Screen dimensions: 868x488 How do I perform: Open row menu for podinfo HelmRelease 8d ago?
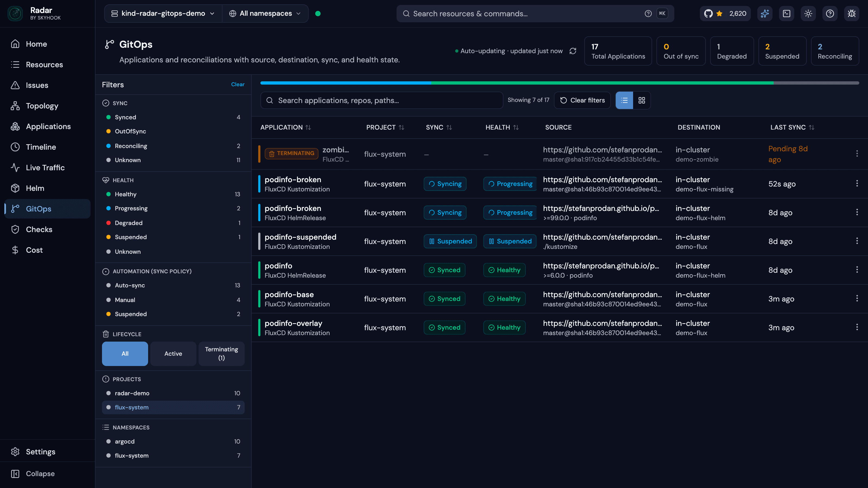[x=857, y=269]
